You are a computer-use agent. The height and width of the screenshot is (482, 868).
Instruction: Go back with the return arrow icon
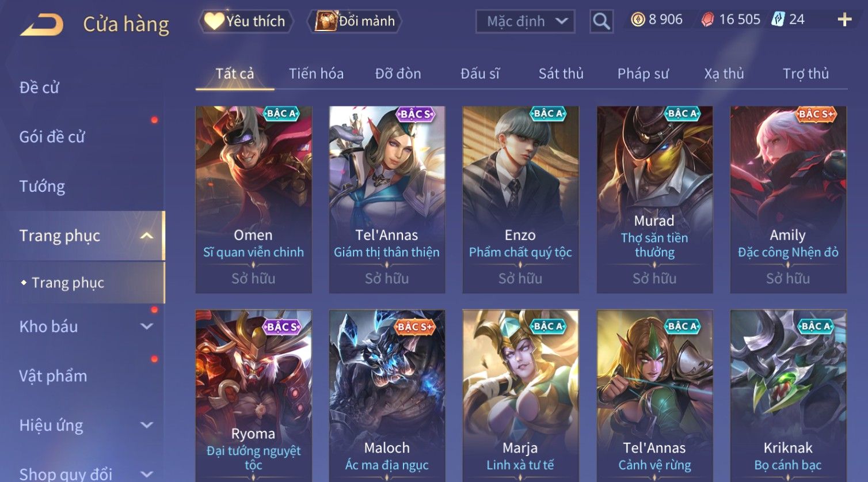click(x=41, y=24)
